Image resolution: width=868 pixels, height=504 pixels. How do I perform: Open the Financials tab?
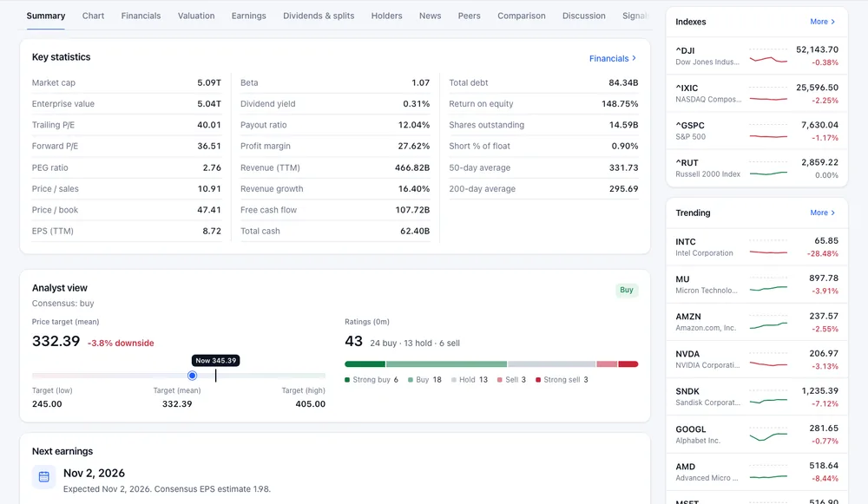pyautogui.click(x=141, y=16)
